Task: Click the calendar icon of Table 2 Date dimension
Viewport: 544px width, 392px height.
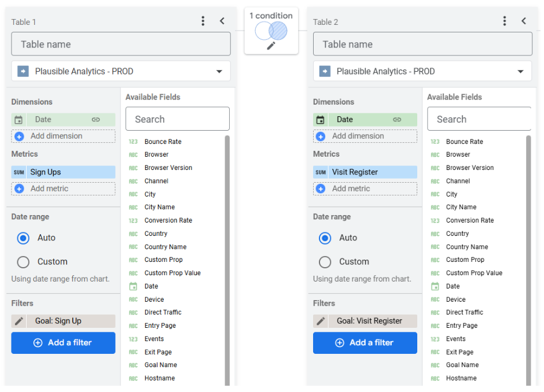Action: click(x=320, y=120)
